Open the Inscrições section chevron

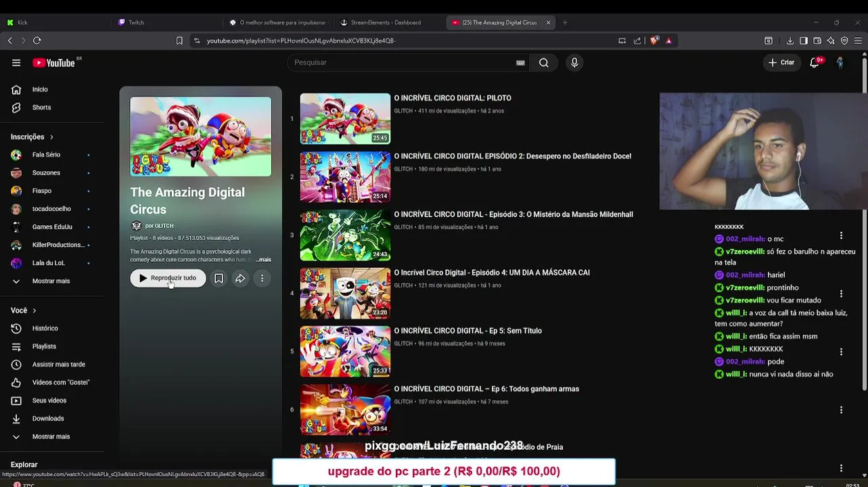pos(51,137)
